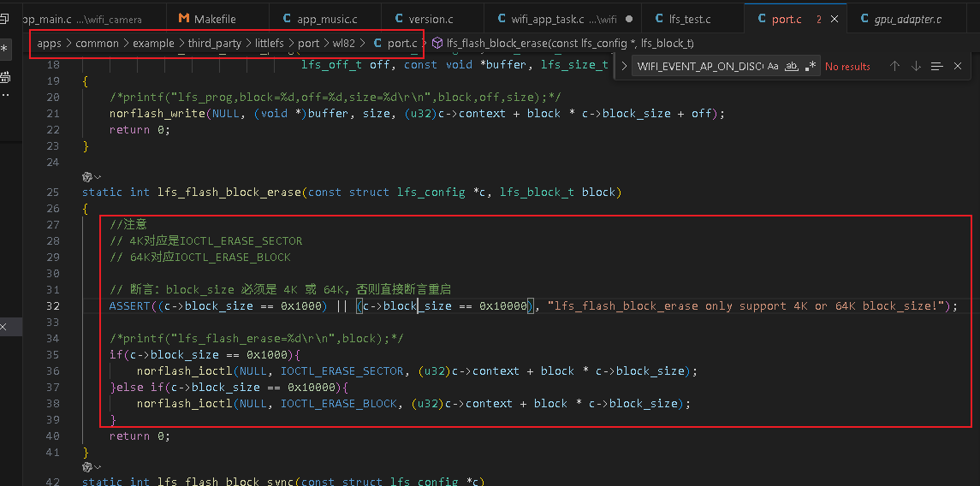The height and width of the screenshot is (486, 980).
Task: Go to previous match arrow
Action: click(894, 66)
